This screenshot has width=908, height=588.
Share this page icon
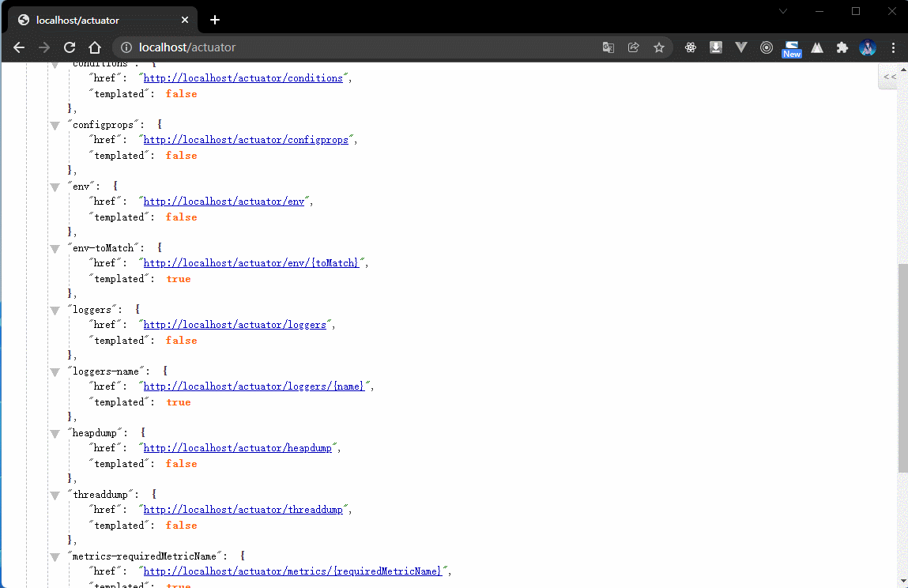pyautogui.click(x=634, y=47)
